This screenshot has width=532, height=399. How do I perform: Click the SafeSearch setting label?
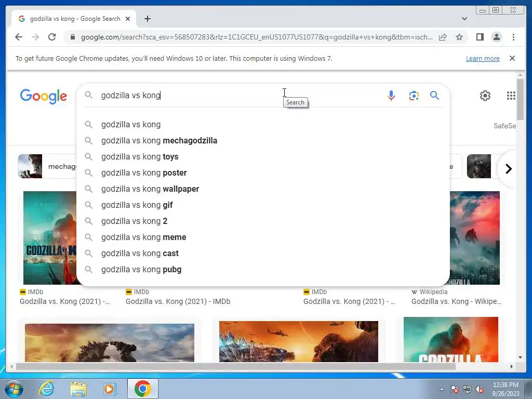pyautogui.click(x=504, y=126)
